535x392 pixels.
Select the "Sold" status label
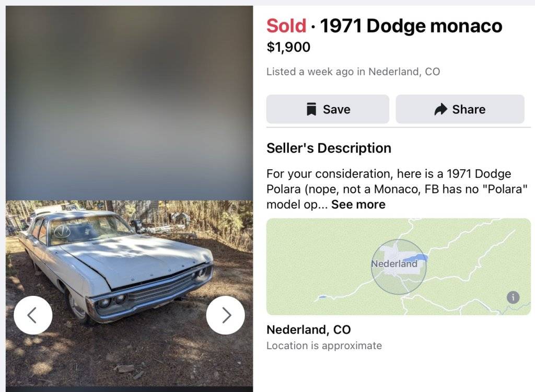click(286, 25)
